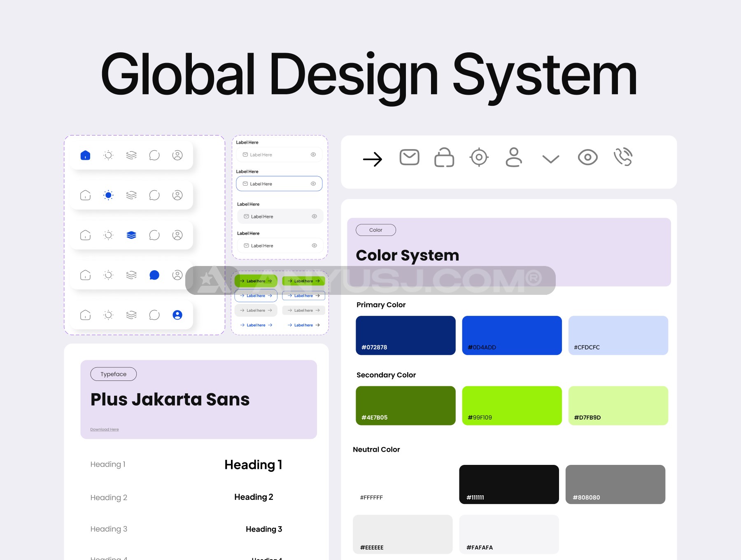Select home icon in the nav bar with active sun
The height and width of the screenshot is (560, 741).
tap(85, 195)
